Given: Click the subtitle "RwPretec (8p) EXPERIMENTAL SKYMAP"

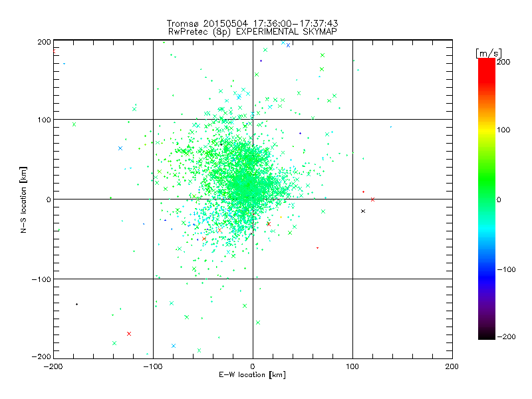Looking at the screenshot, I should coord(253,31).
